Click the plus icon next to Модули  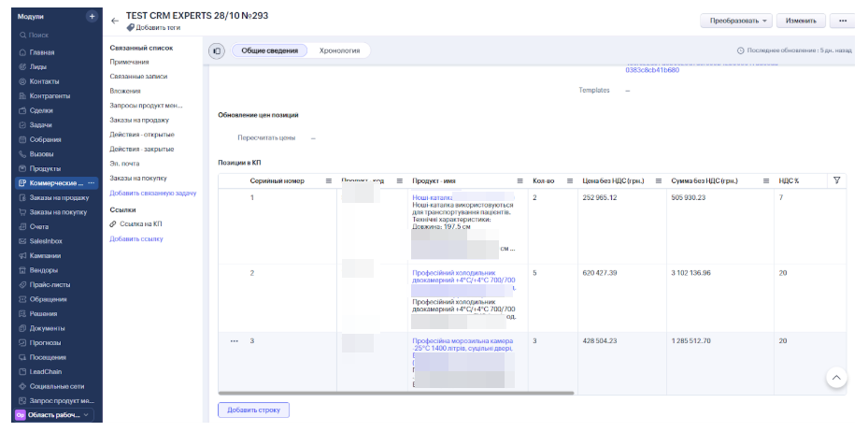(92, 17)
